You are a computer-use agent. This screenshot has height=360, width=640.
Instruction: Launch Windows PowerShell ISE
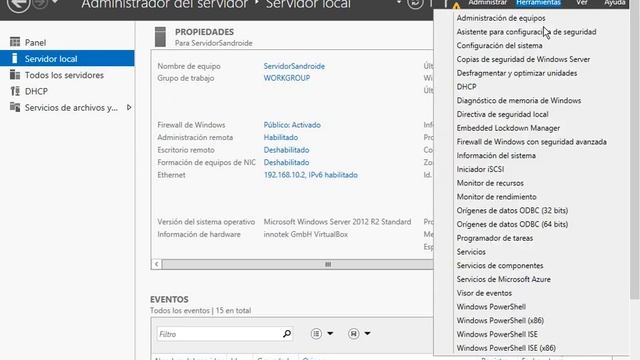point(497,334)
